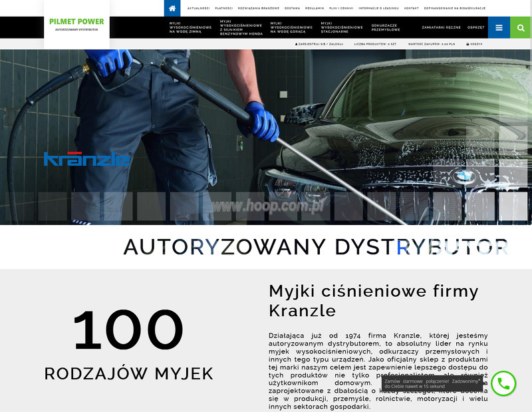Open Odkurzacze przemysłowe category

[386, 27]
